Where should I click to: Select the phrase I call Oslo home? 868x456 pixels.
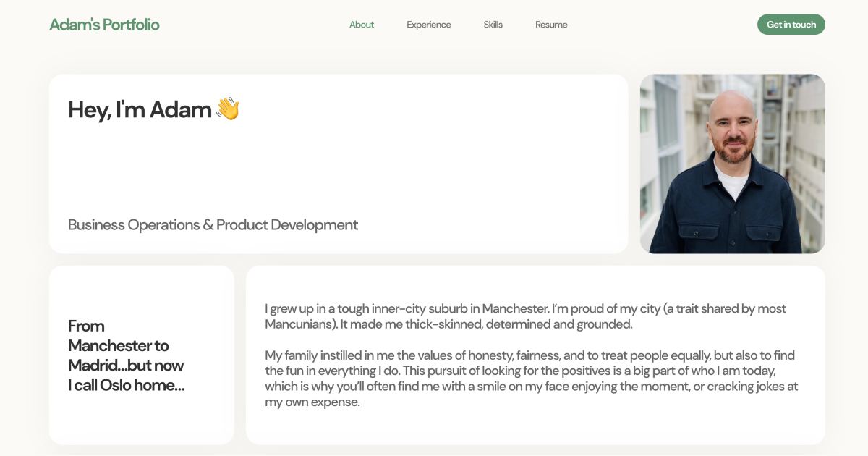pyautogui.click(x=124, y=384)
